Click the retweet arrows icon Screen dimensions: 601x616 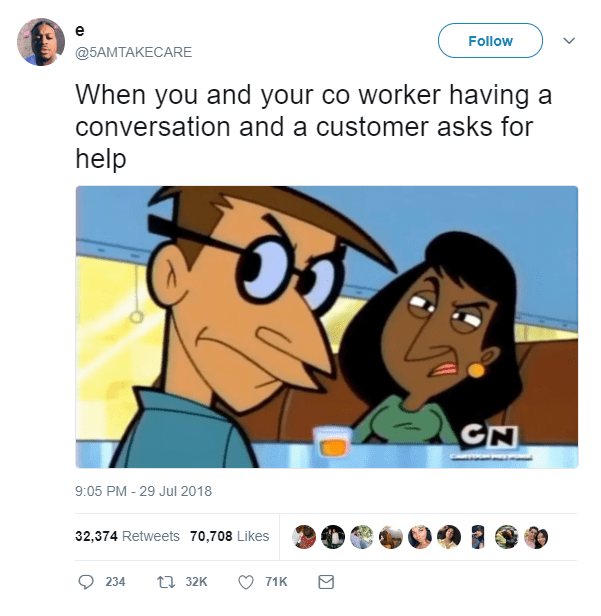166,582
